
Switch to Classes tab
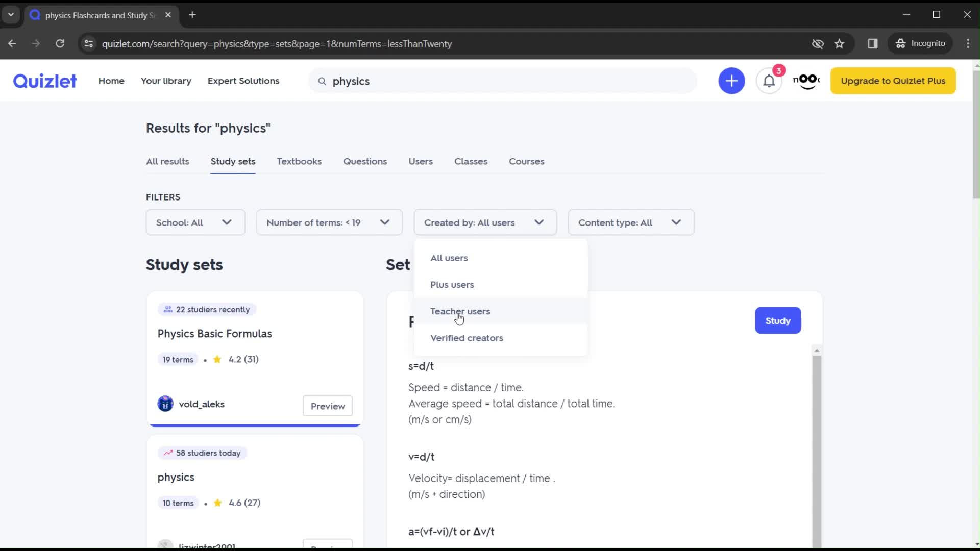point(471,161)
